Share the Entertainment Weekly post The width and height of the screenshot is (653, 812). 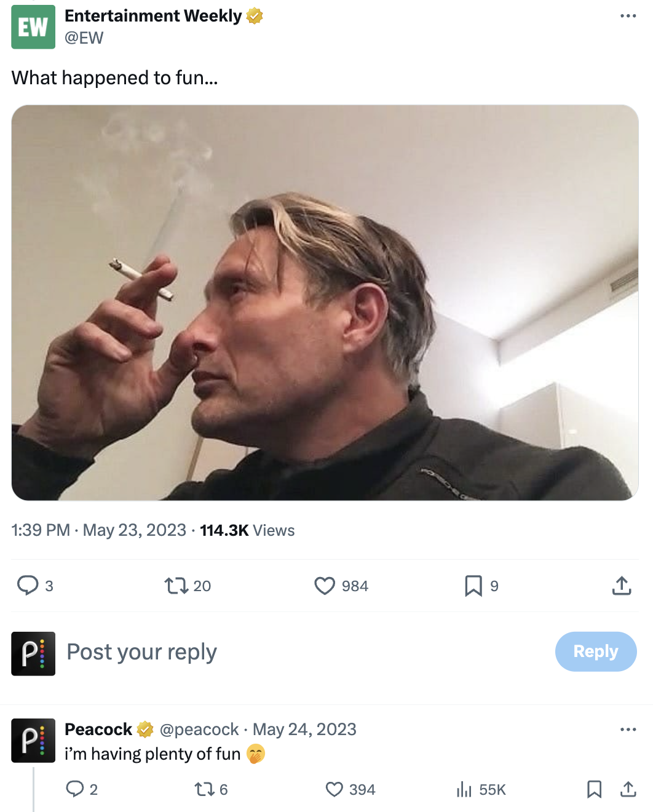(x=622, y=586)
